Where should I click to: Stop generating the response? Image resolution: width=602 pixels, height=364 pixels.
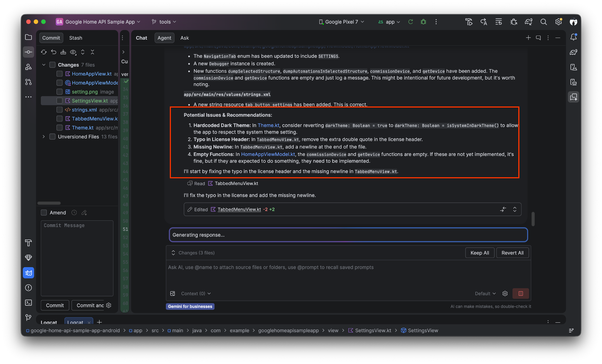(521, 293)
